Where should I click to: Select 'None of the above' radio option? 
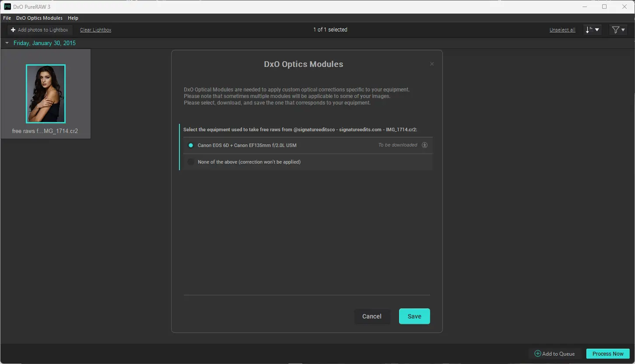pyautogui.click(x=191, y=162)
